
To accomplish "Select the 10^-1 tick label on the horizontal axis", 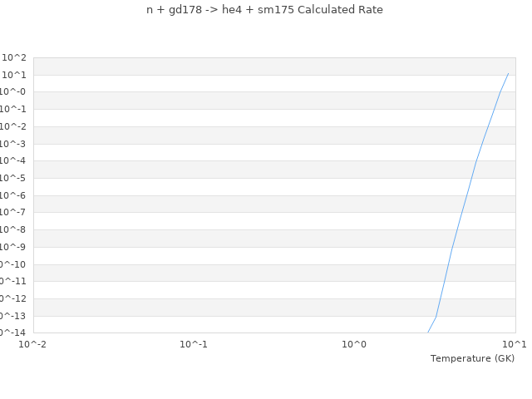I will 194,344.
